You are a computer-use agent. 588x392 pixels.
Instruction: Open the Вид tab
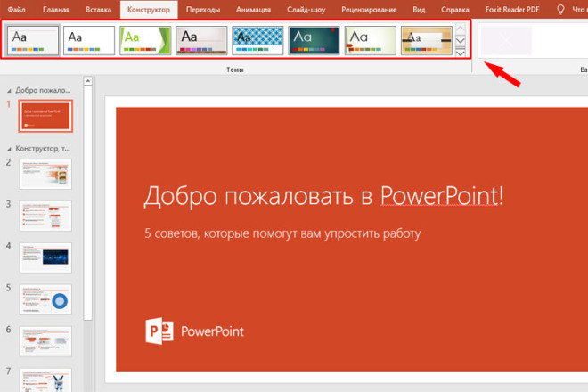(x=419, y=10)
